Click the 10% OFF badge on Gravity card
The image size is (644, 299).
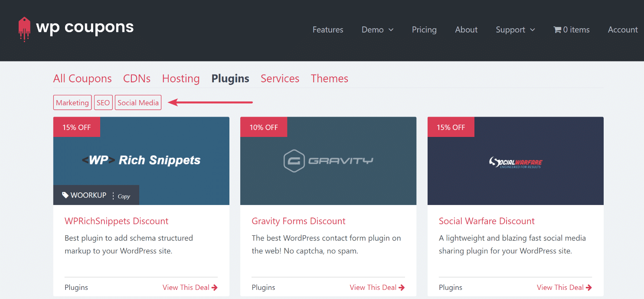click(264, 127)
